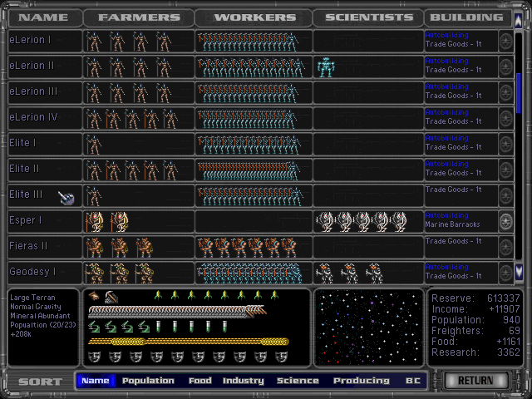The height and width of the screenshot is (399, 532).
Task: Click the round button on Geodesy I row
Action: click(x=505, y=273)
